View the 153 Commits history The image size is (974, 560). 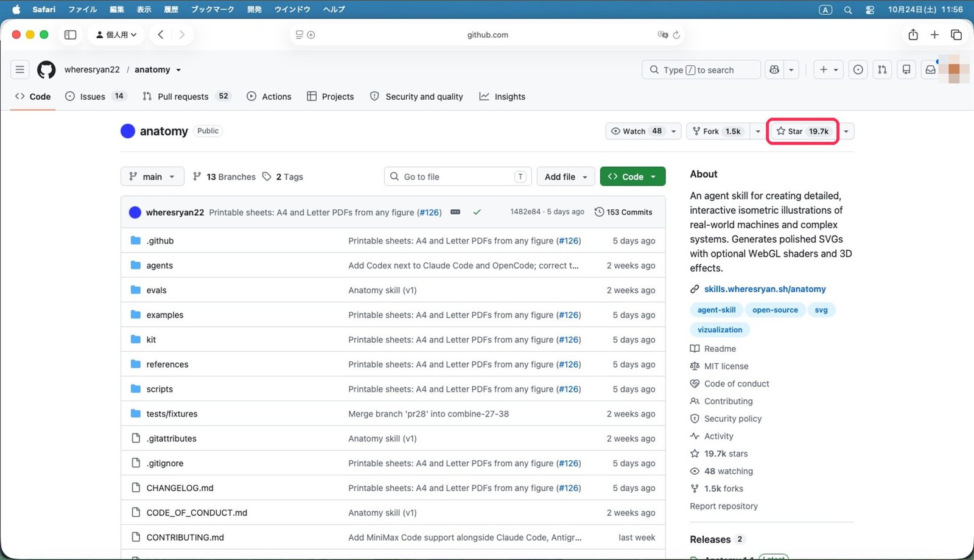click(623, 212)
